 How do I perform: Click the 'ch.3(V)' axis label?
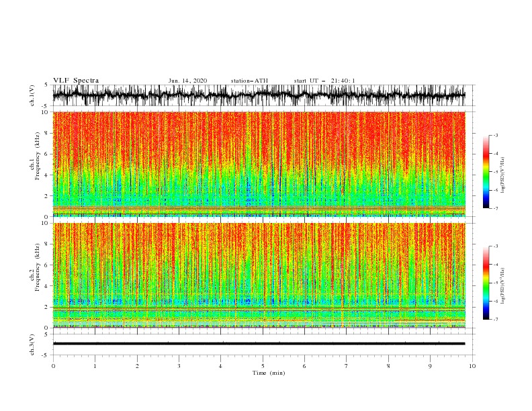click(x=32, y=345)
